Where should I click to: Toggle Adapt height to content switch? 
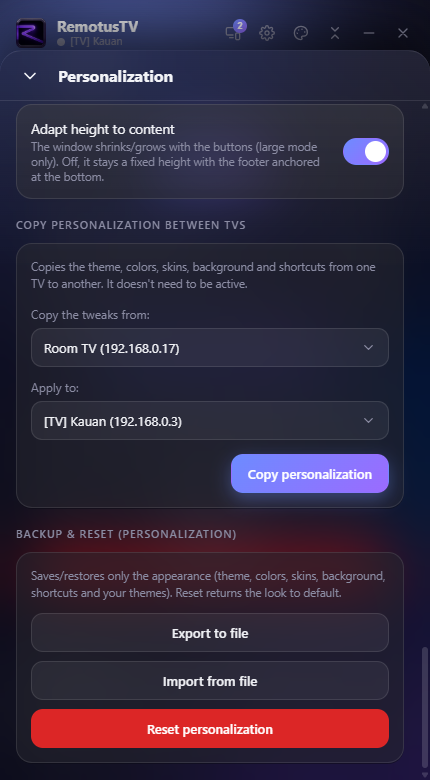click(x=366, y=152)
